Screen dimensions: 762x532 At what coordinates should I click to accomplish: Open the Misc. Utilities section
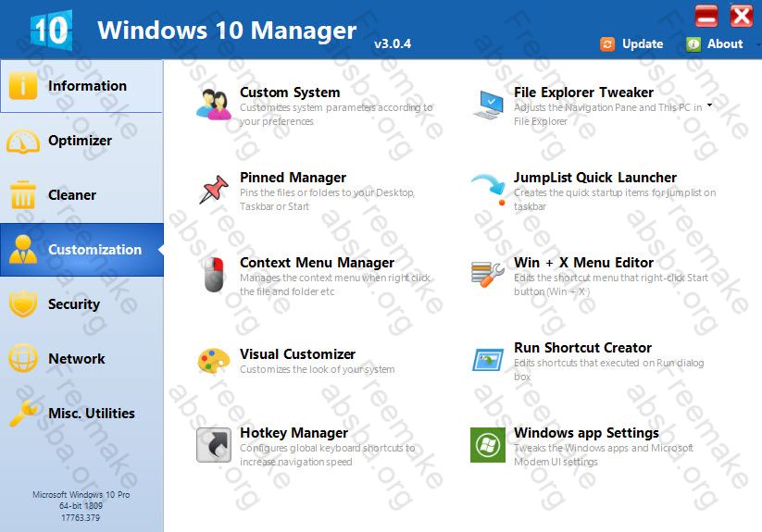[x=81, y=413]
